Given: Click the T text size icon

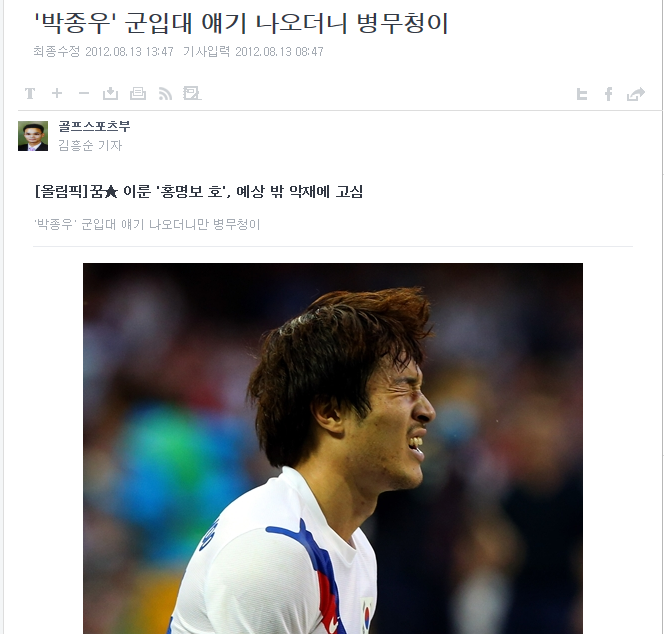Looking at the screenshot, I should point(30,94).
